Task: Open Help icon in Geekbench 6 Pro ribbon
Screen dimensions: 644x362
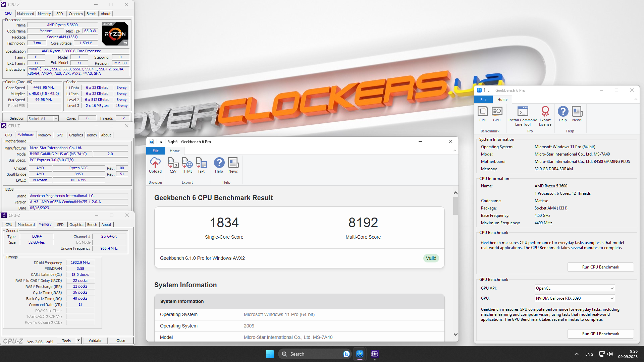Action: (x=563, y=114)
